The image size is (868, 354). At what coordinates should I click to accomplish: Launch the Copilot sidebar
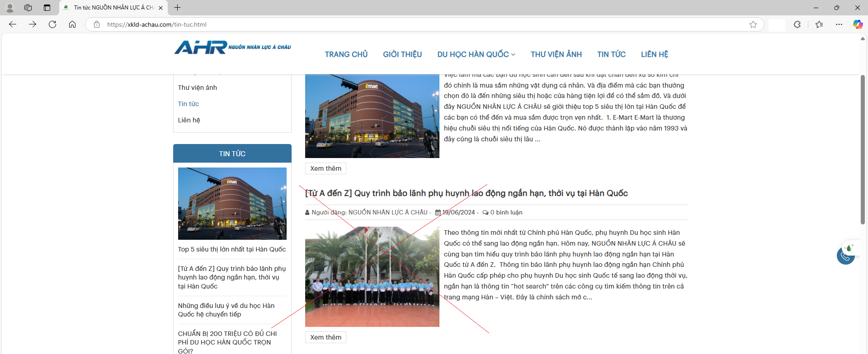(x=857, y=24)
